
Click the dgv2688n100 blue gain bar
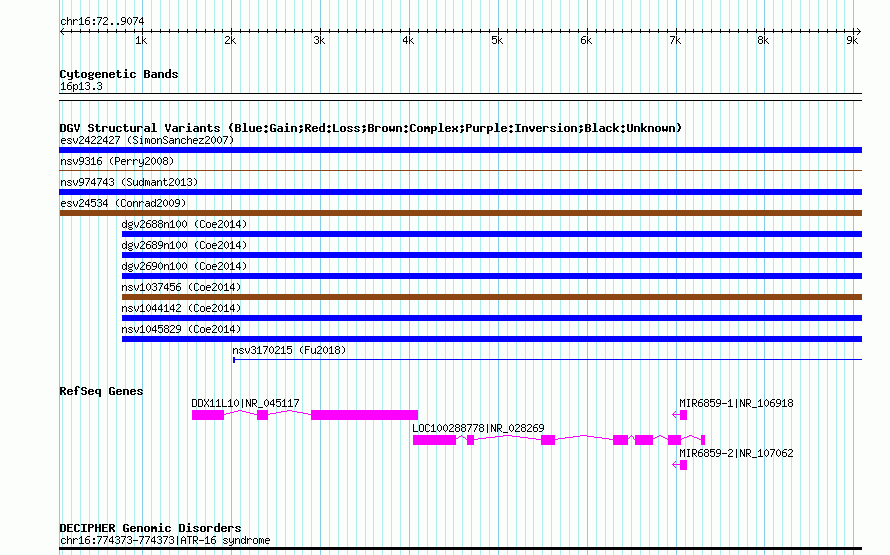point(492,234)
